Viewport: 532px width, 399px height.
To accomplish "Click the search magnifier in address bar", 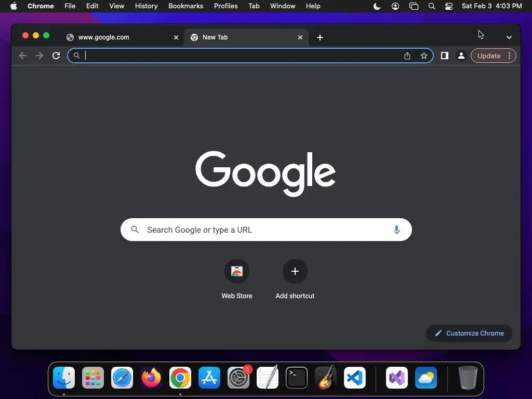I will pos(77,56).
